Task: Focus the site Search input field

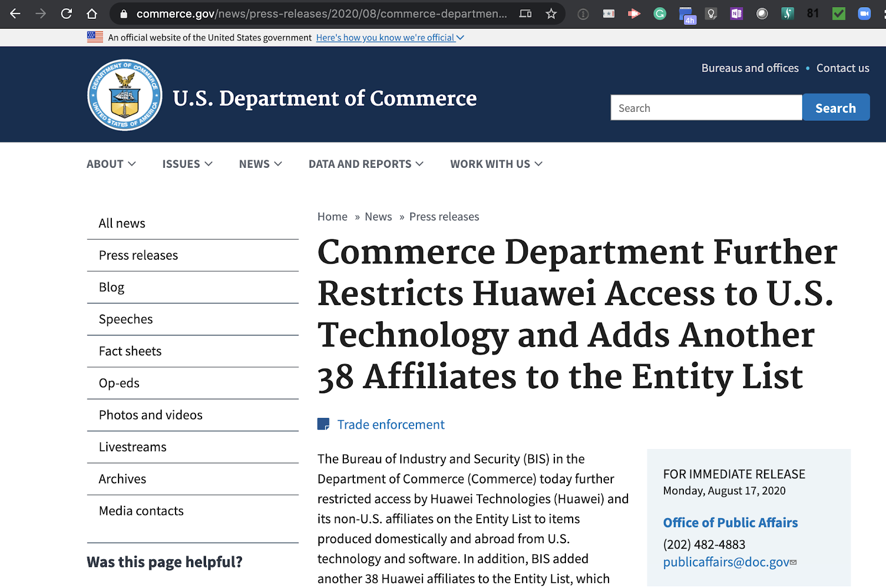Action: click(707, 107)
